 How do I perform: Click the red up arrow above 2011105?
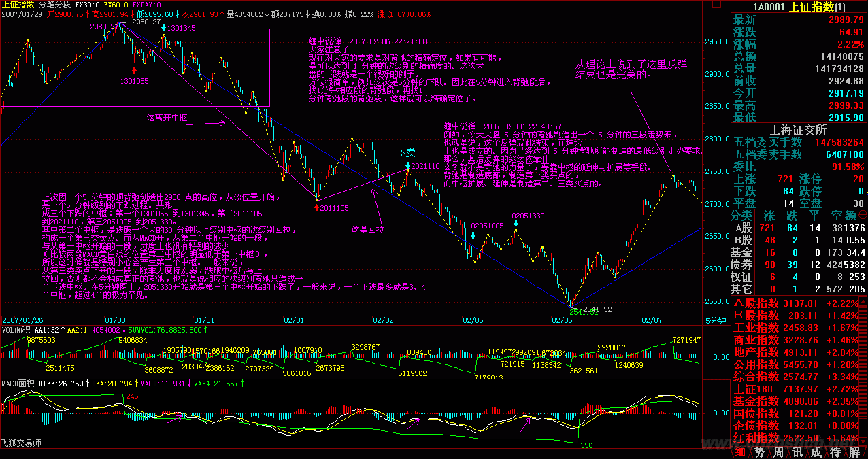pyautogui.click(x=317, y=207)
